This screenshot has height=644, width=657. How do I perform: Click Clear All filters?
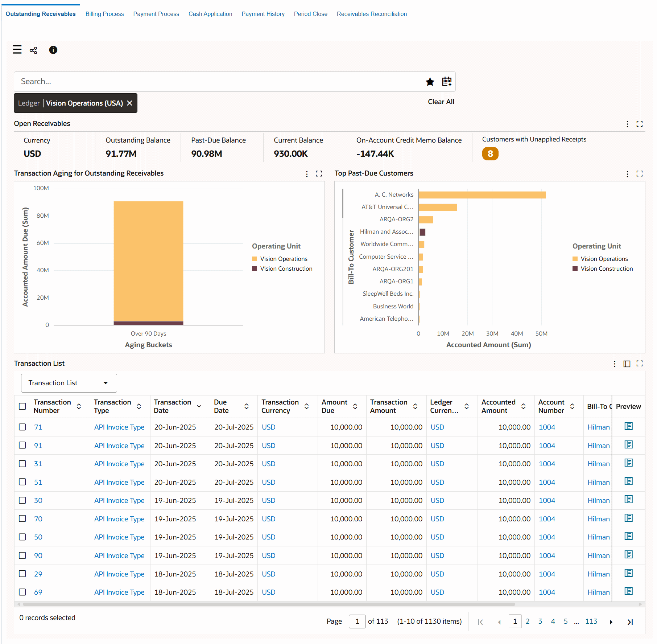point(441,102)
